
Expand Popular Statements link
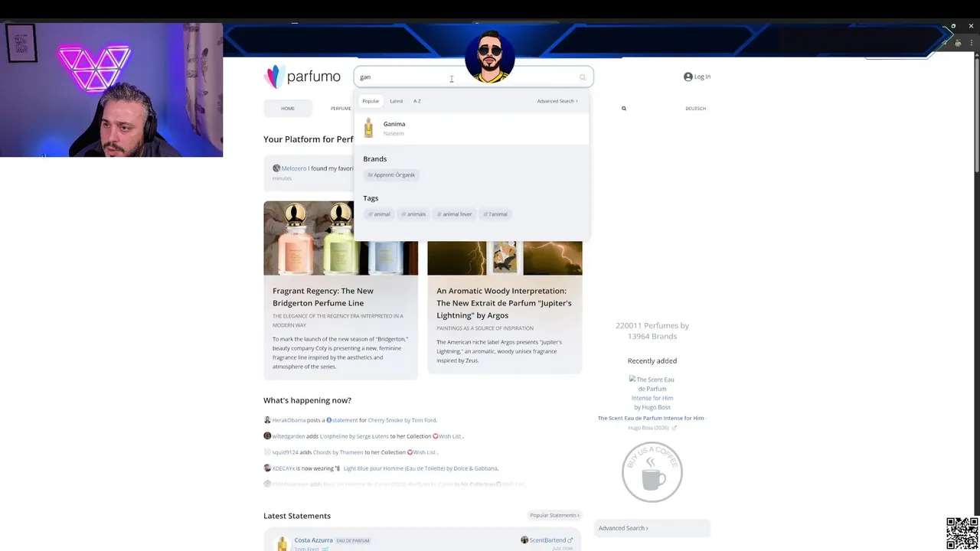tap(555, 515)
